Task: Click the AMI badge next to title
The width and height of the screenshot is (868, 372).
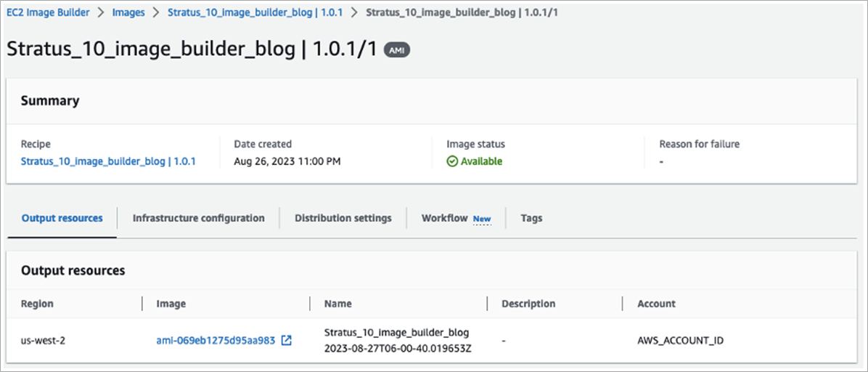Action: 397,50
